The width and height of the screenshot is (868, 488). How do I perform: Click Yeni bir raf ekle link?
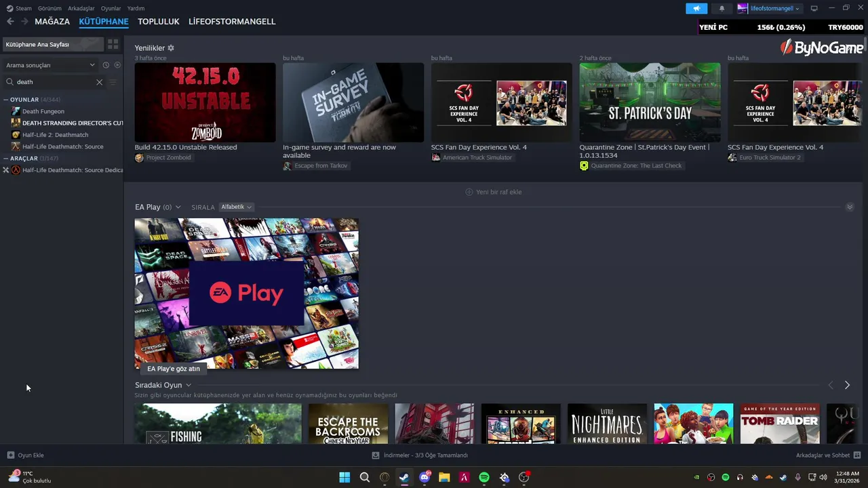[x=499, y=192]
